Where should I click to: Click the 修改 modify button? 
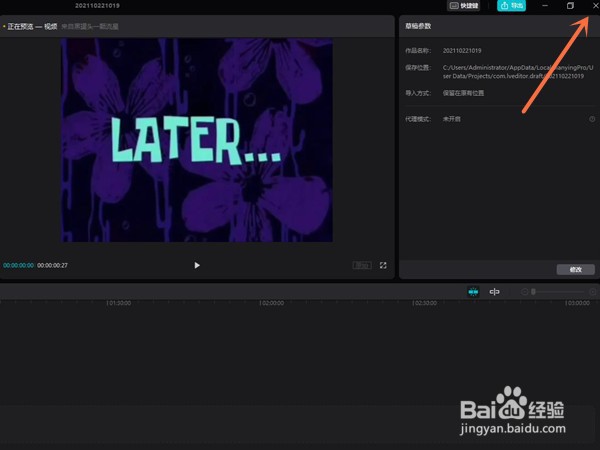coord(576,269)
